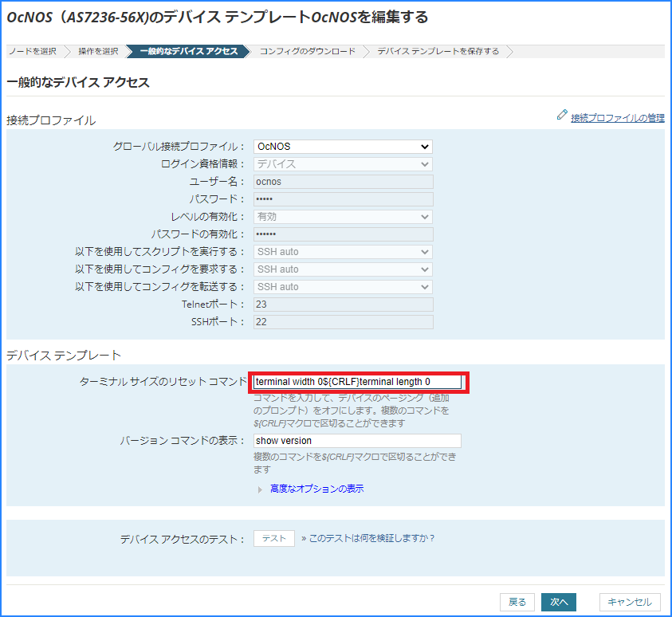Screen dimensions: 672x617
Task: Click the show version command field
Action: pos(357,441)
